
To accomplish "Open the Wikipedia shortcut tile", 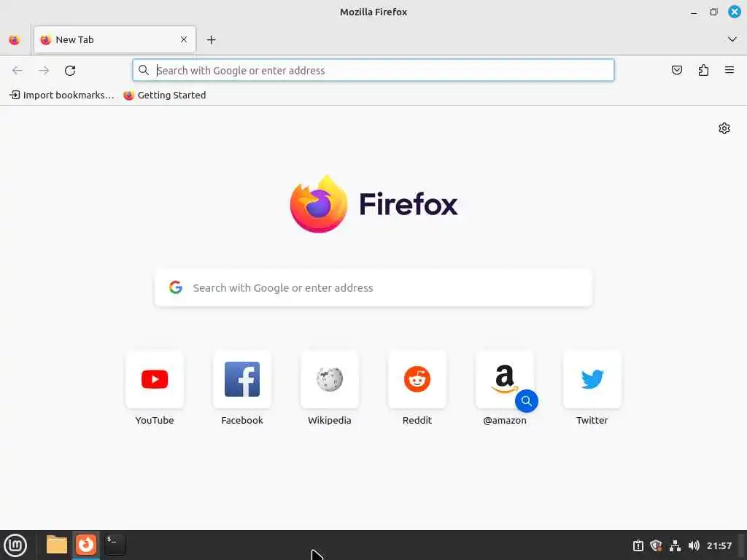I will coord(330,379).
